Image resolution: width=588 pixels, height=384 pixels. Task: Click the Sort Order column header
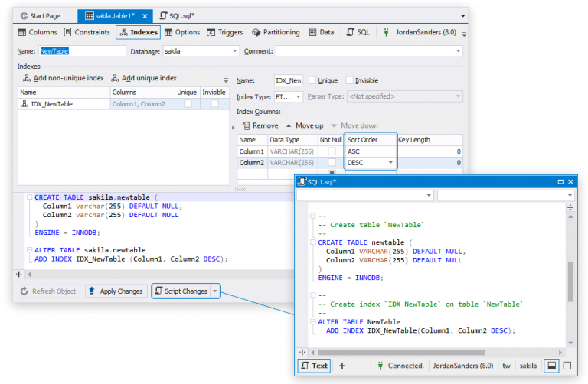click(x=371, y=140)
